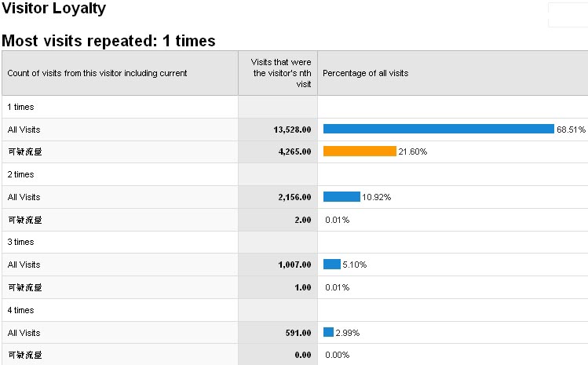588x365 pixels.
Task: Select the '1 times' group row
Action: pos(21,107)
